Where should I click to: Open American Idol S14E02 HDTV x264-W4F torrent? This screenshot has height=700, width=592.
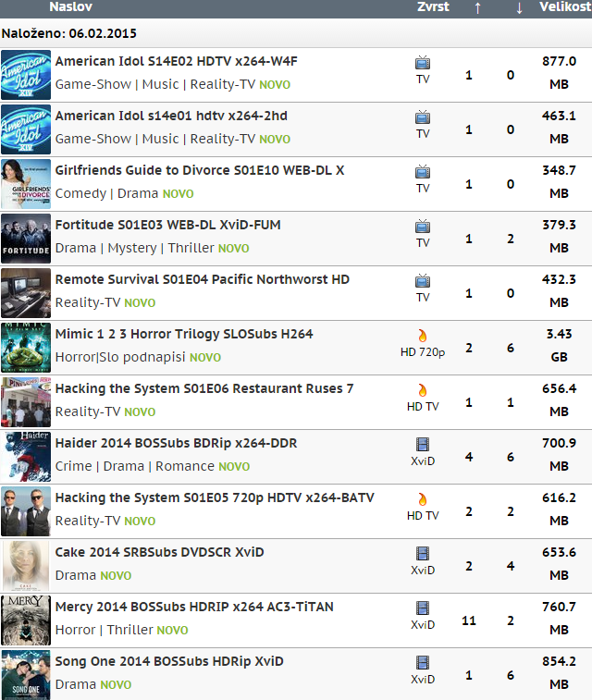click(x=177, y=61)
